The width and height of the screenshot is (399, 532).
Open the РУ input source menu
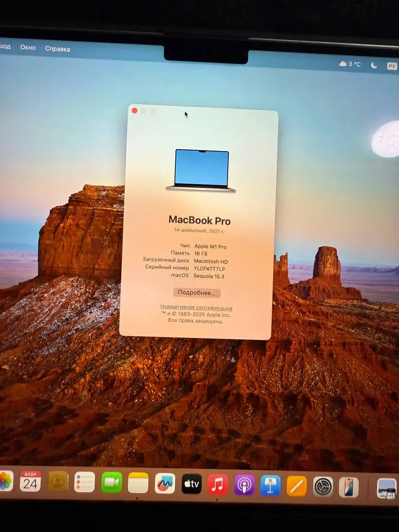[391, 66]
